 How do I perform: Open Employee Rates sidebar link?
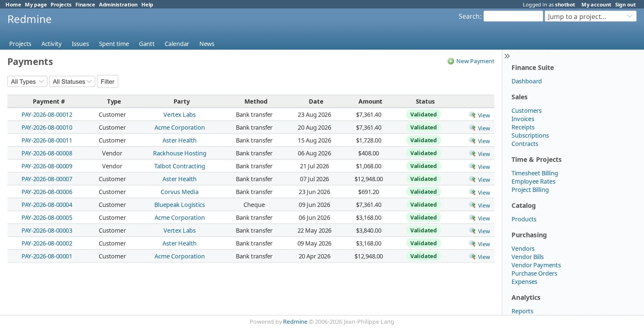coord(533,181)
